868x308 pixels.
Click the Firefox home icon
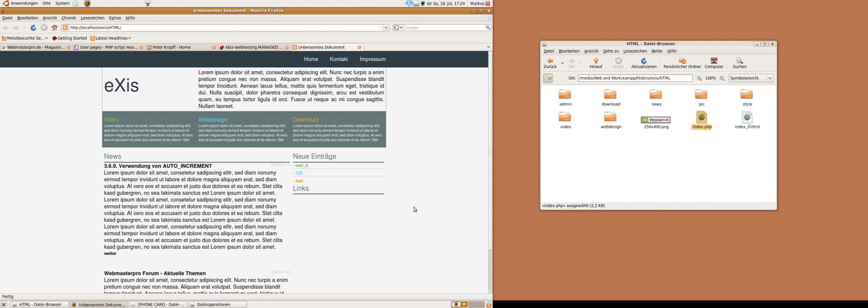tap(55, 28)
